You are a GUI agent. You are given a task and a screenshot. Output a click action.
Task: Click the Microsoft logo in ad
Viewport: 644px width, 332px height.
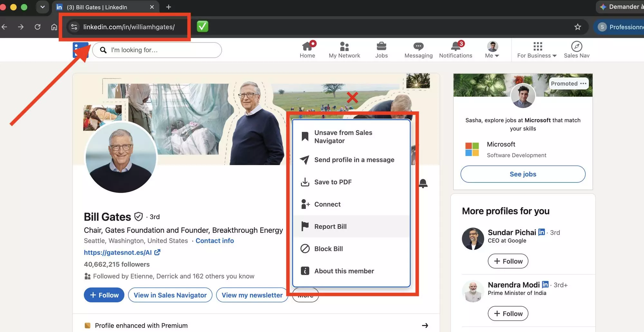click(x=472, y=150)
